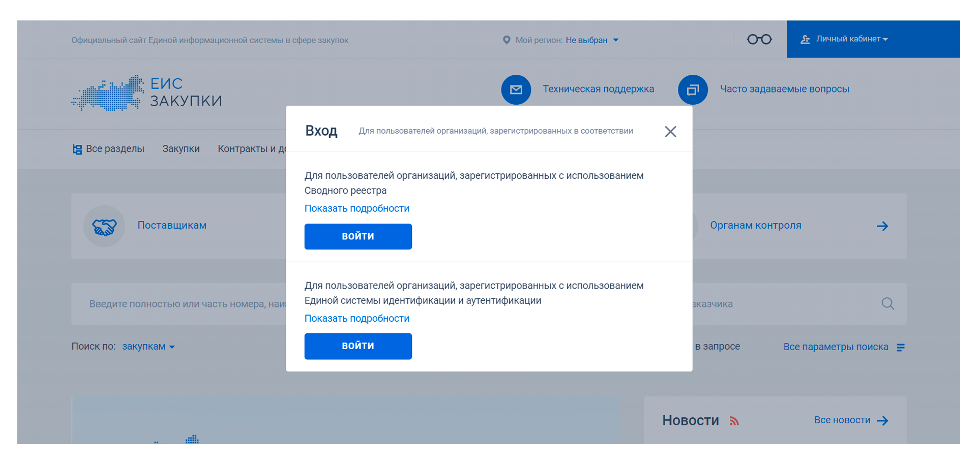Click ВОЙТИ under Единой системы идентификации section
Screen dimensions: 980x466
(358, 346)
